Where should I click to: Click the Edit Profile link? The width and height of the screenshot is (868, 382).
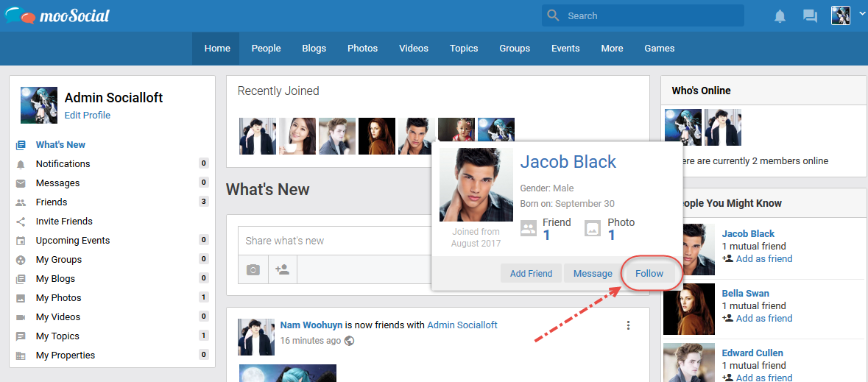point(88,115)
